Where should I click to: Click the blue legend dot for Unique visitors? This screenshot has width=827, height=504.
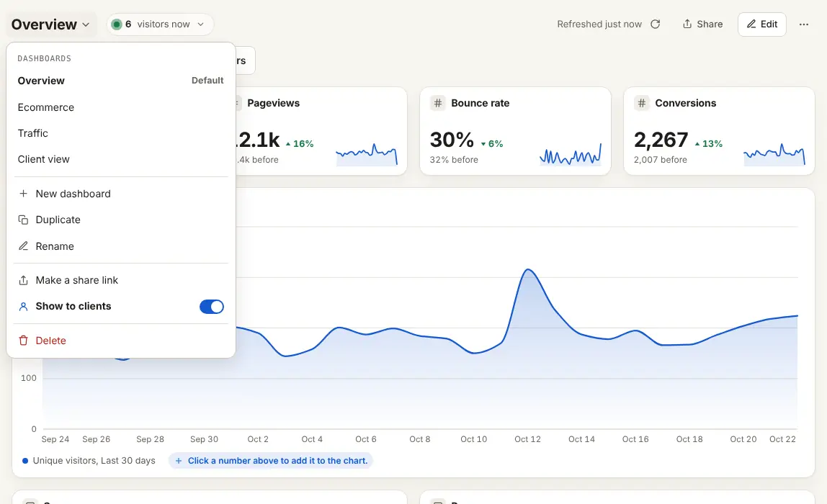[x=24, y=461]
